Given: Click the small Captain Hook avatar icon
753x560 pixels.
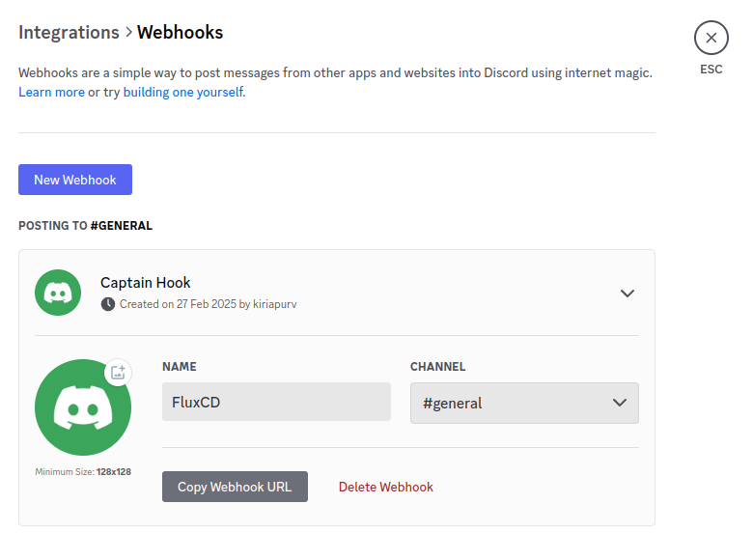Looking at the screenshot, I should (58, 293).
